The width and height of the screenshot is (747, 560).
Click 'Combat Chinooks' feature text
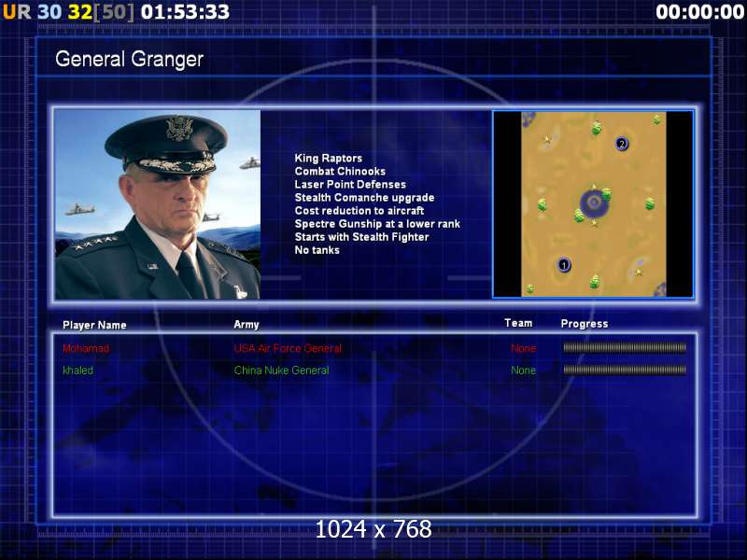click(x=340, y=172)
